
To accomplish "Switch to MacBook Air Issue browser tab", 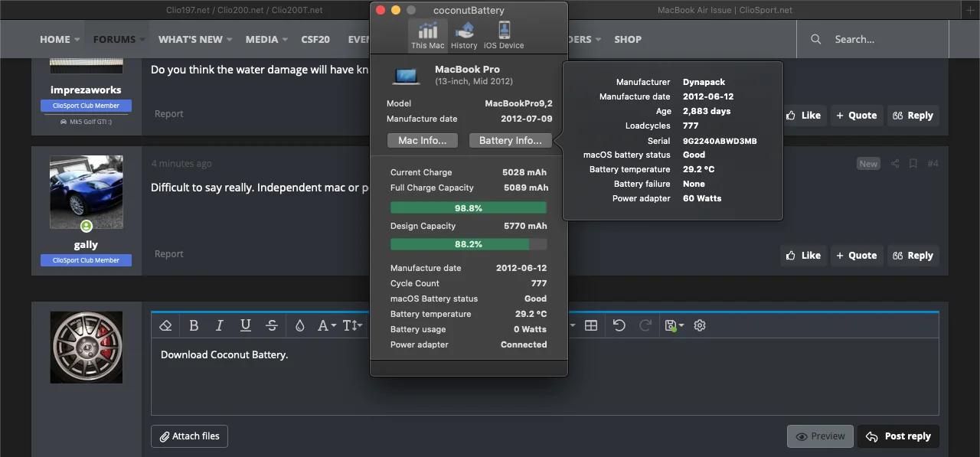I will coord(725,10).
